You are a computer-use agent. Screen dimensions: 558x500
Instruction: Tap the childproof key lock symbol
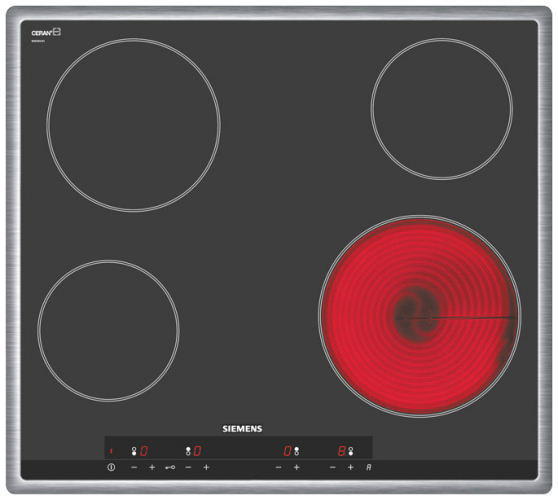(x=170, y=468)
